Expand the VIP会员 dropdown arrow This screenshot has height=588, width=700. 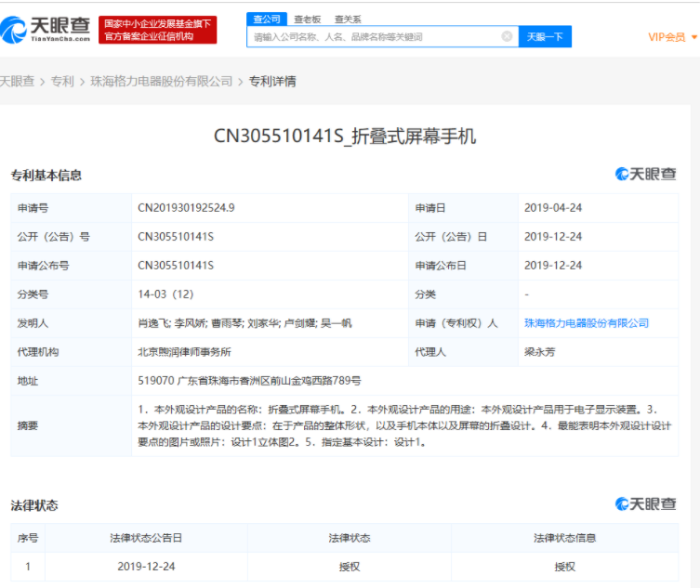[x=694, y=37]
